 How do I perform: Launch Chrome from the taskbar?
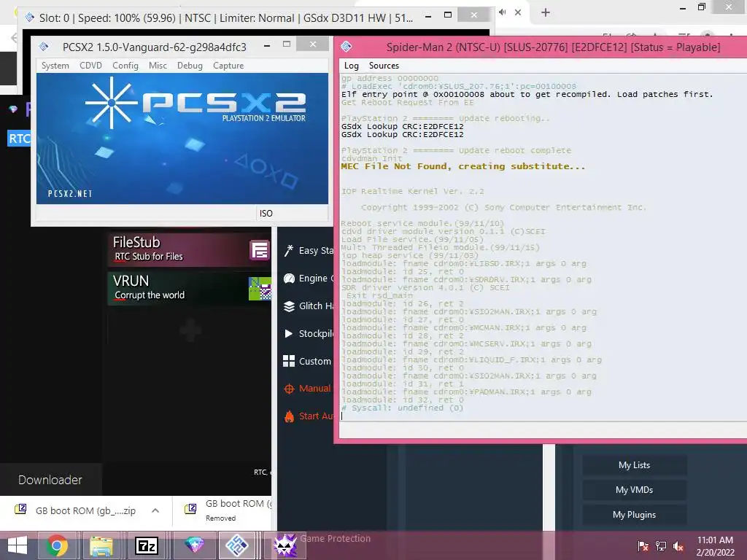pyautogui.click(x=57, y=545)
